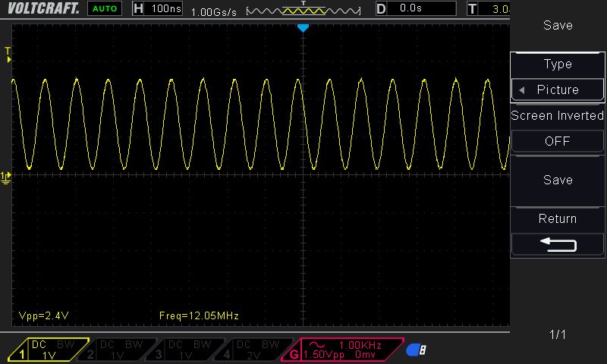Open the 100ns timebase value field
The height and width of the screenshot is (364, 607).
point(165,9)
